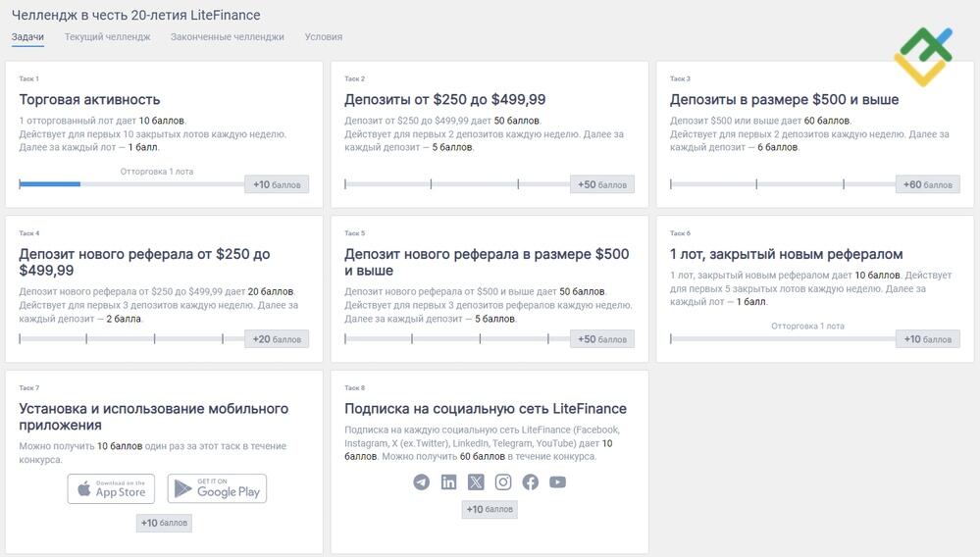
Task: Click progress bar in Депозиты от $250 card
Action: [457, 184]
